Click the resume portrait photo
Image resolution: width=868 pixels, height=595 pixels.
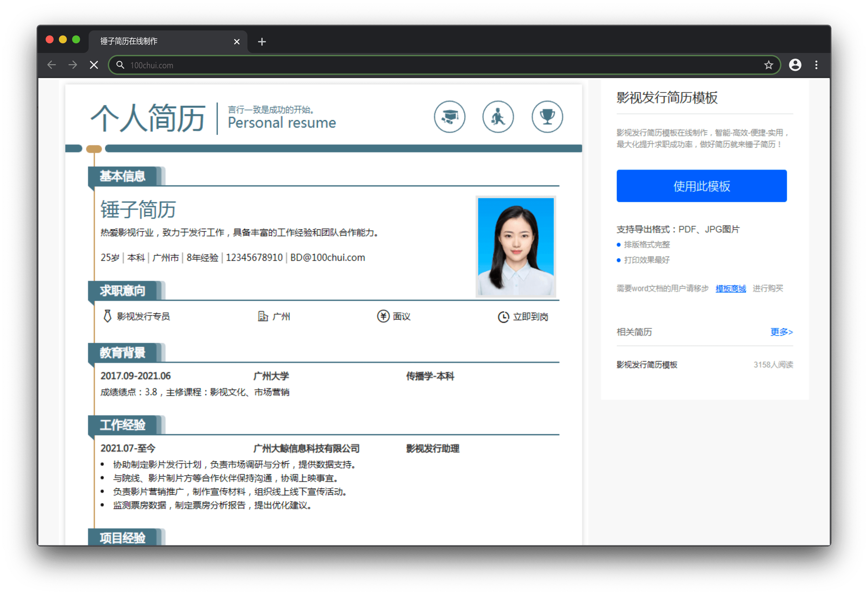pos(516,247)
